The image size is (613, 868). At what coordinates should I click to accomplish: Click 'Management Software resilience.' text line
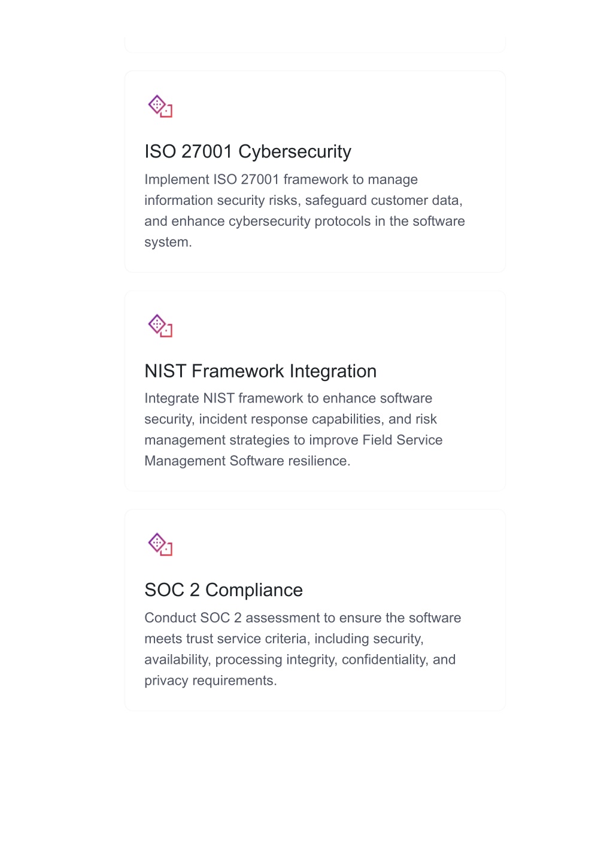point(247,461)
